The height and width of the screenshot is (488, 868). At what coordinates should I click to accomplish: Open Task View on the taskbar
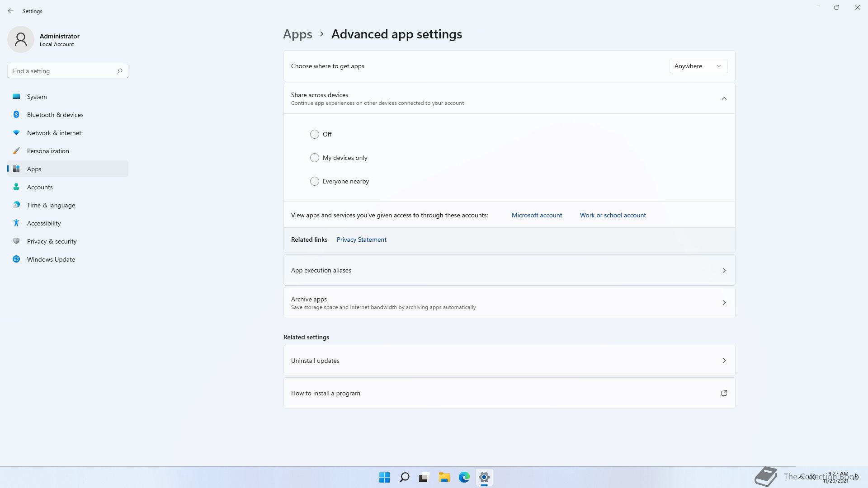(424, 477)
